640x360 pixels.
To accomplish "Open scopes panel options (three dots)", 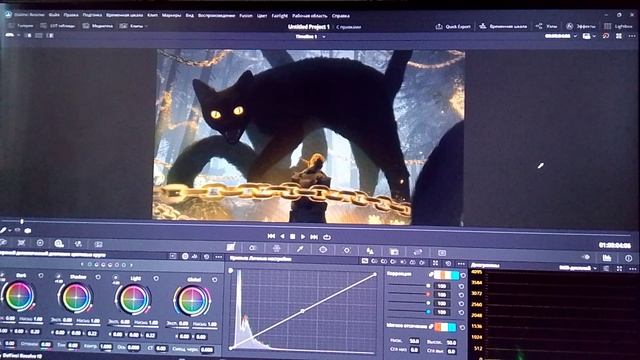I will 632,269.
